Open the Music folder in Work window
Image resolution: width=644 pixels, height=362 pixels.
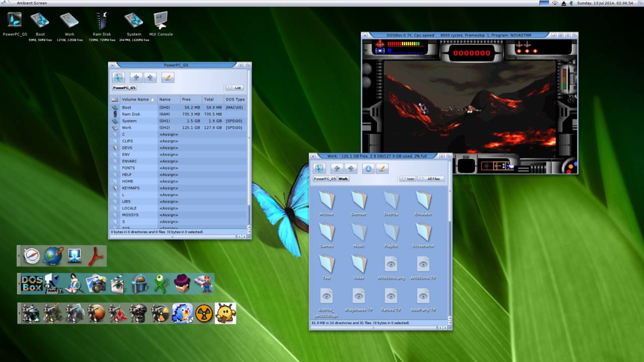tap(359, 235)
